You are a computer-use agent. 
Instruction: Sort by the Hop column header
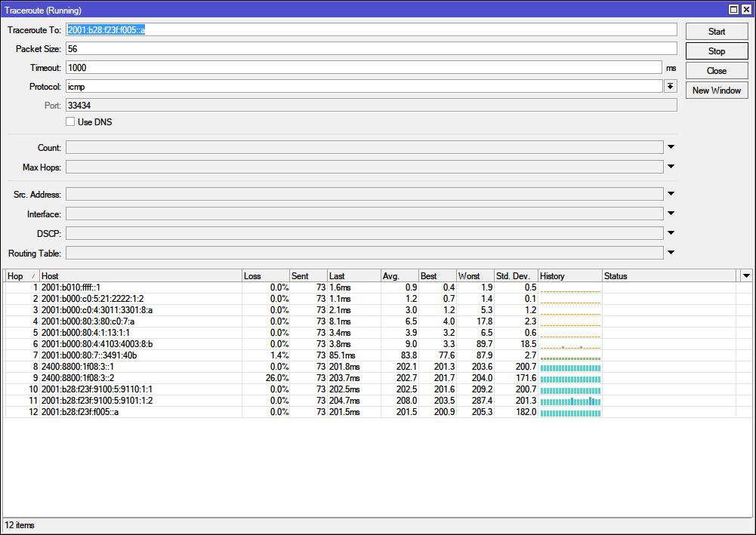point(22,276)
